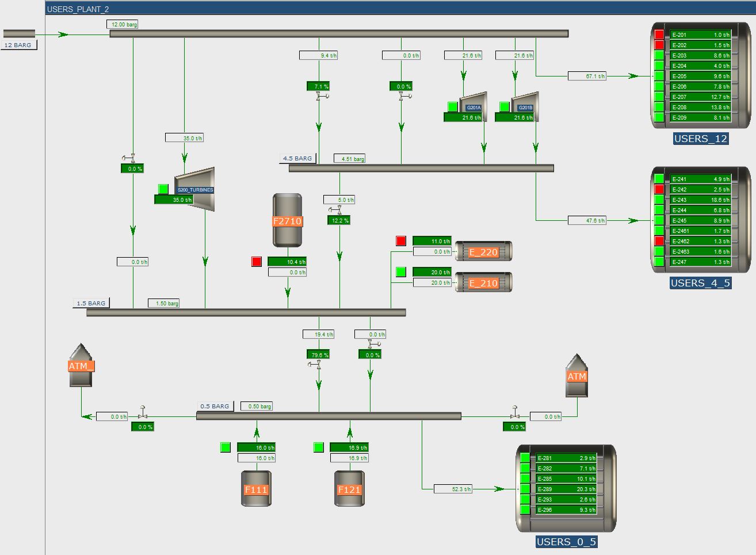Select the left ATM_ vent icon
Viewport: 756px width, 555px height.
(x=81, y=366)
